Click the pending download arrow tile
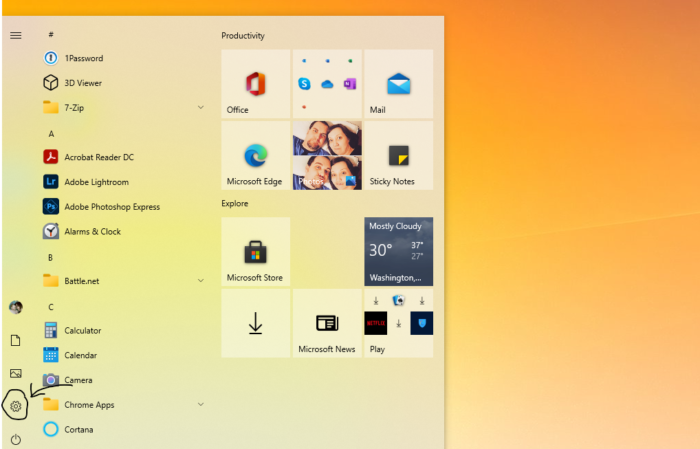Viewport: 700px width, 449px height. click(x=255, y=323)
